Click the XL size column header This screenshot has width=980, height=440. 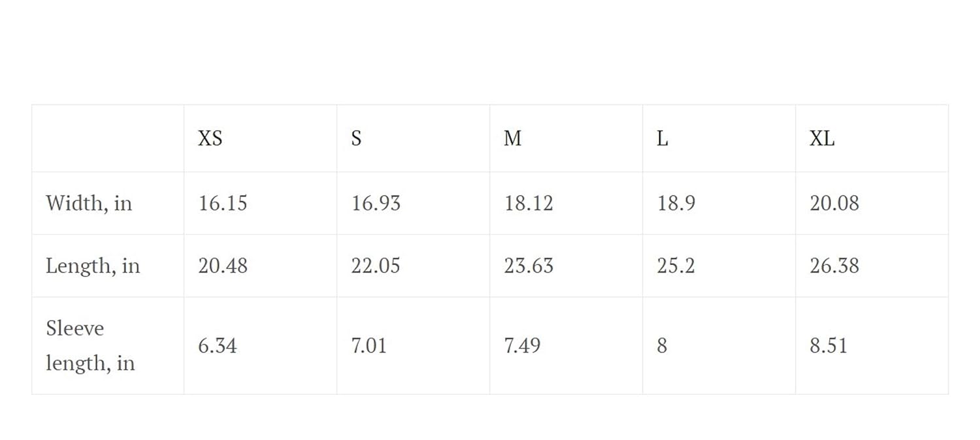[x=822, y=138]
